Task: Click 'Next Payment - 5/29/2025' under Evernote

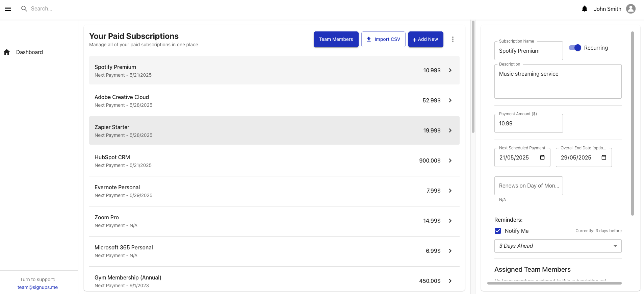Action: tap(123, 195)
